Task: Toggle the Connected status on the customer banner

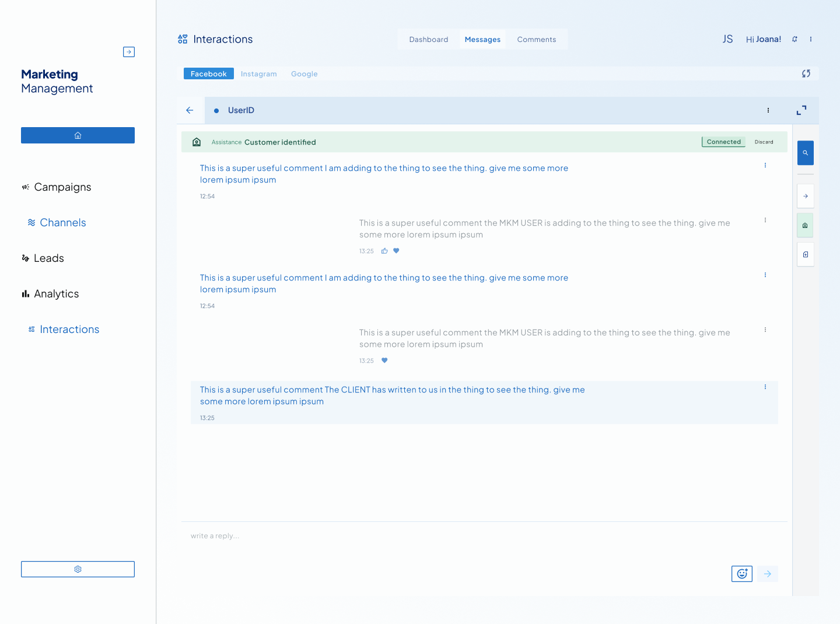Action: click(723, 142)
